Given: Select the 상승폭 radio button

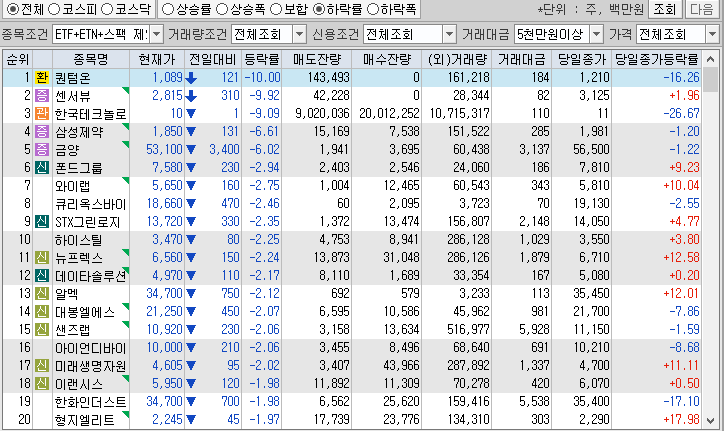Looking at the screenshot, I should tap(222, 9).
